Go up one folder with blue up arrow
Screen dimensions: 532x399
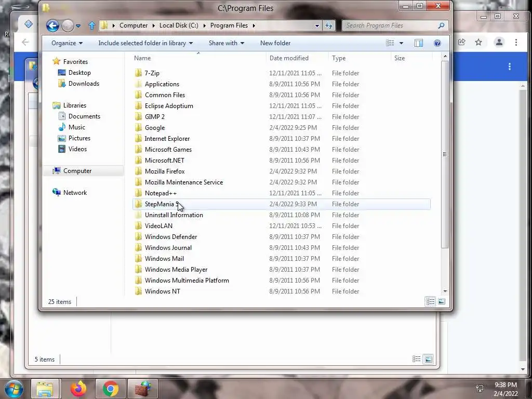click(91, 25)
